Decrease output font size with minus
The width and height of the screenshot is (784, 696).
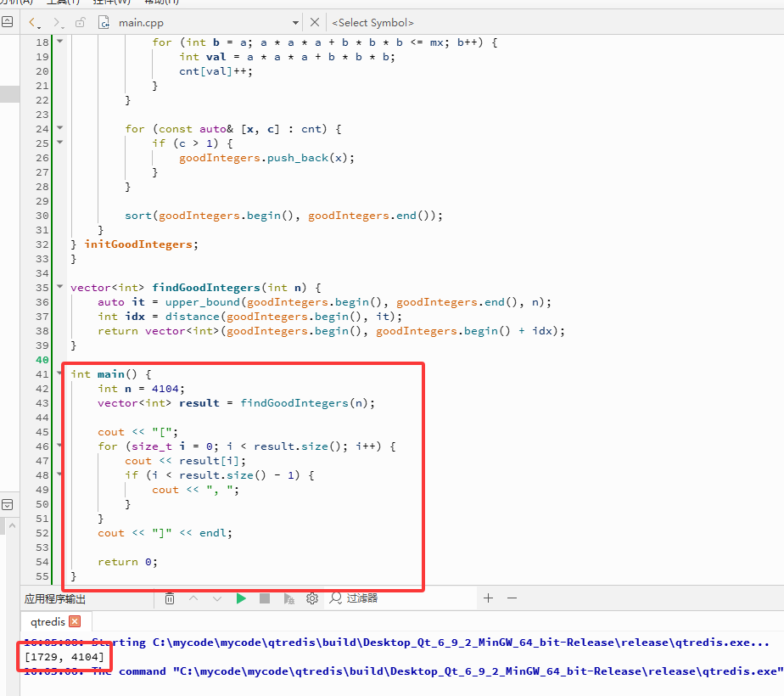point(512,598)
